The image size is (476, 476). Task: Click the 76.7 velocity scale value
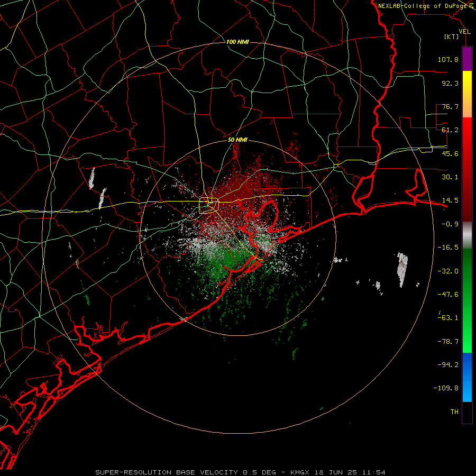click(x=450, y=106)
